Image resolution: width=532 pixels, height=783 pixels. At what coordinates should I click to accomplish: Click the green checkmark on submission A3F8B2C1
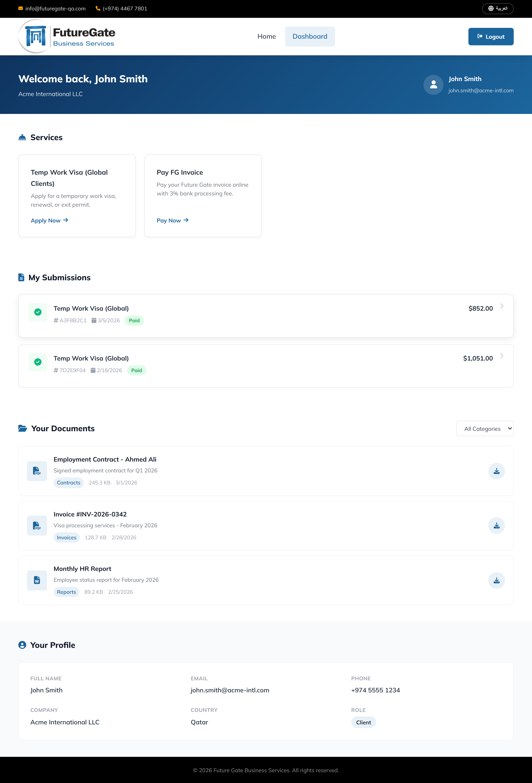pos(37,312)
